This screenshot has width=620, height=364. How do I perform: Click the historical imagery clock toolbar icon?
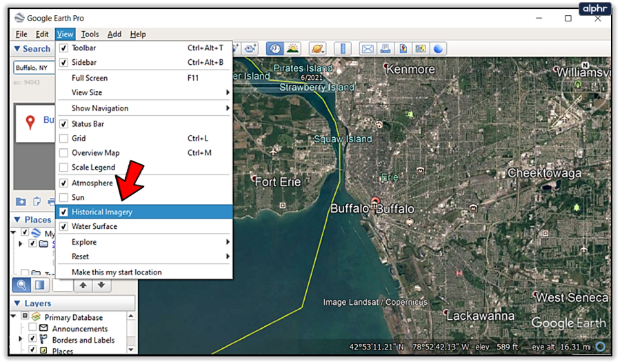(275, 49)
